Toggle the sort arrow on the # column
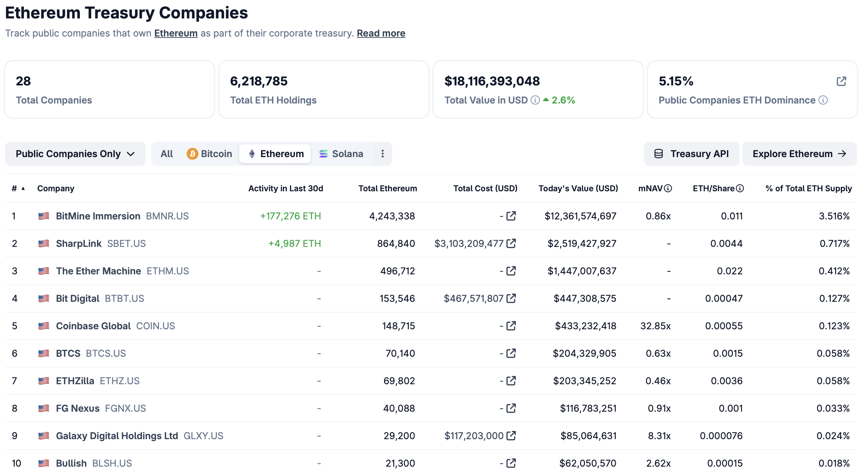 (23, 189)
